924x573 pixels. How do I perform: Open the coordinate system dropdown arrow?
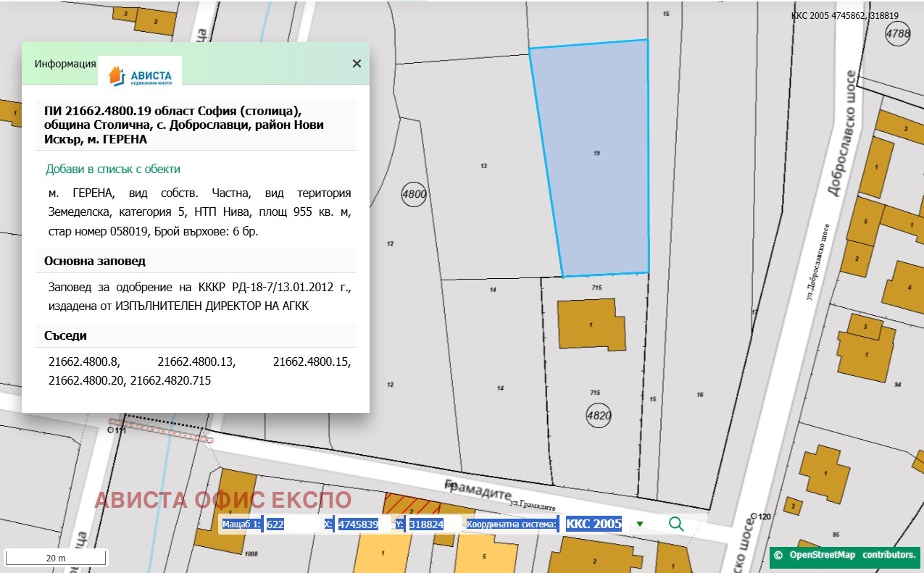[x=640, y=524]
